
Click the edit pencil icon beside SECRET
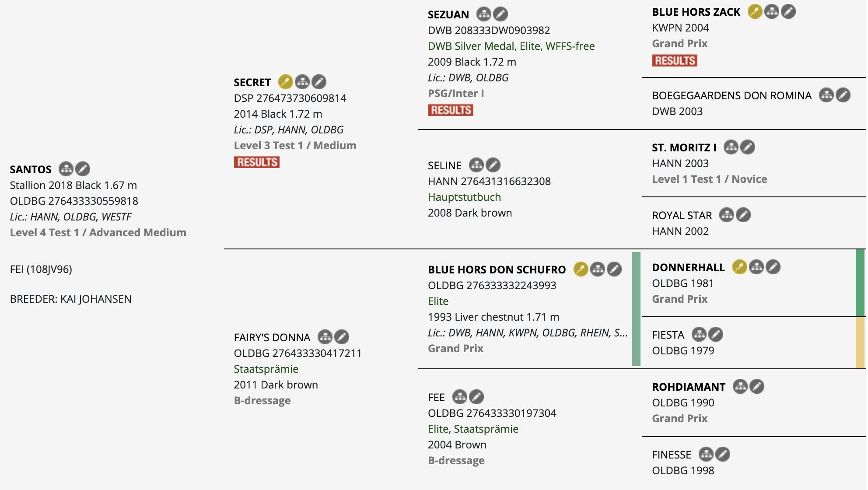319,82
